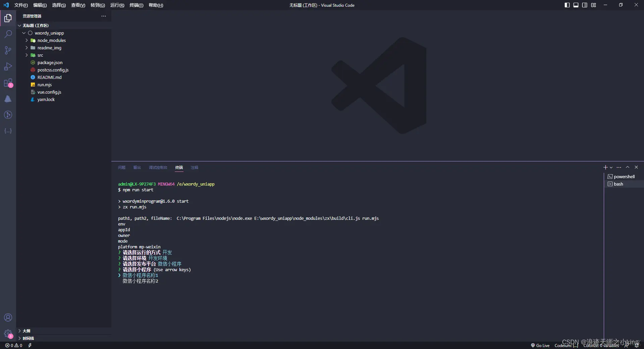Open the 选择(S) Selection menu
The width and height of the screenshot is (644, 349).
pos(59,5)
